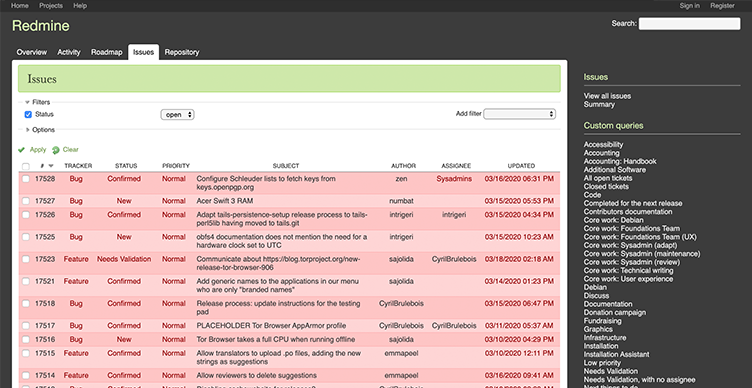Sort by Subject column header
The height and width of the screenshot is (388, 752).
(286, 166)
